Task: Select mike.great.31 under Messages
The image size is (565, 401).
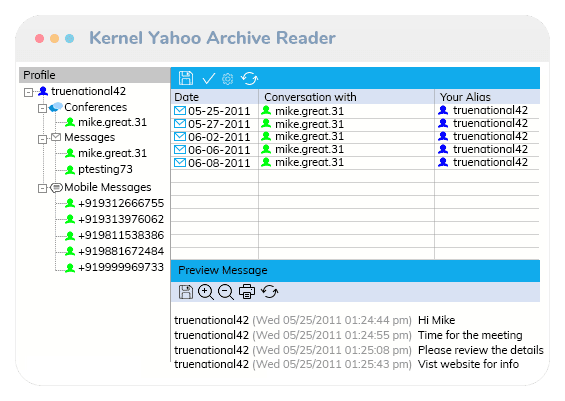Action: (112, 153)
